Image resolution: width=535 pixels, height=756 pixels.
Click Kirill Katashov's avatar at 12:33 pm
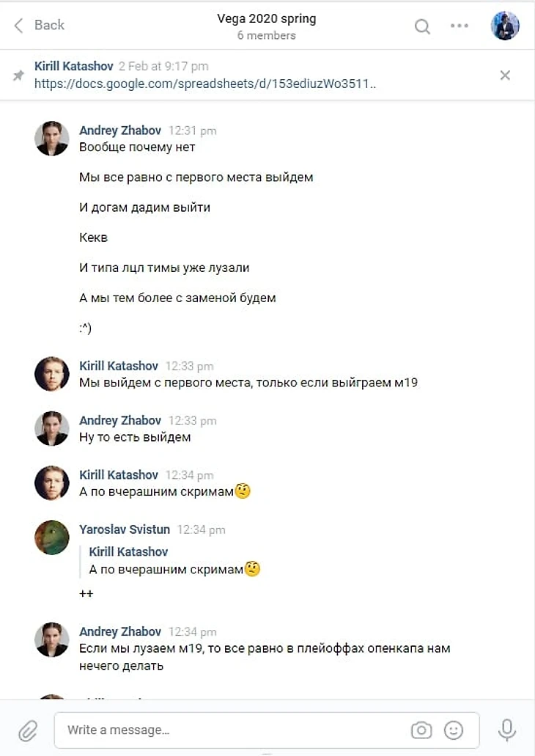point(51,374)
